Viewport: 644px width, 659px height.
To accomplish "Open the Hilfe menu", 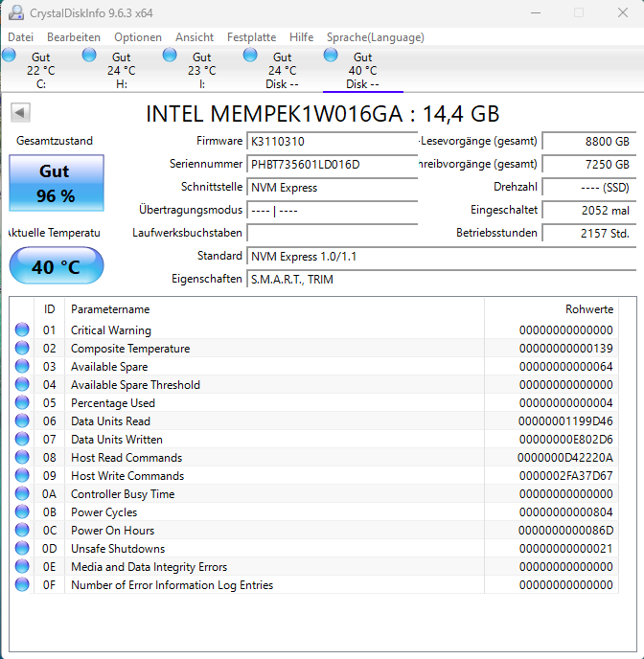I will (302, 37).
